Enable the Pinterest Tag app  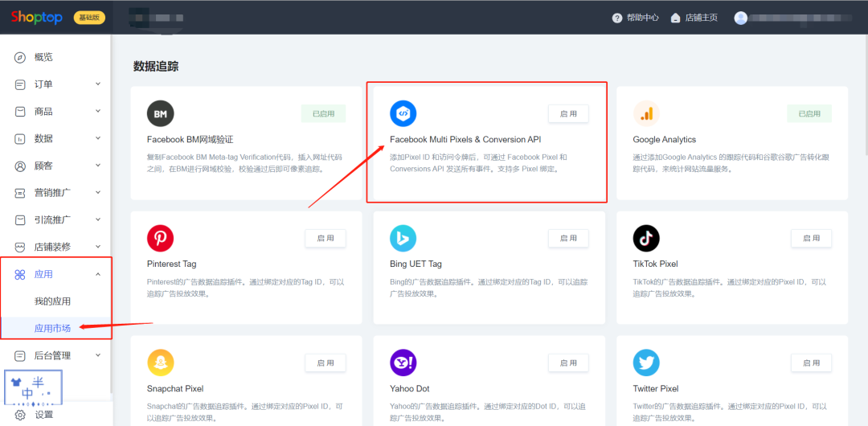tap(325, 238)
